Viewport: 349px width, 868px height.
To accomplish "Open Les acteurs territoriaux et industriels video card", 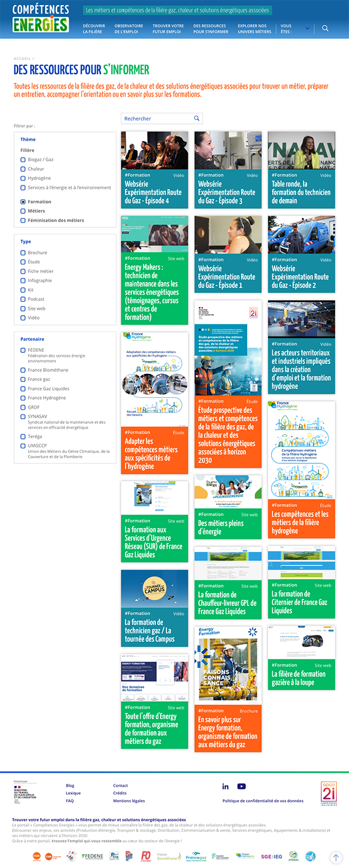I will [301, 347].
